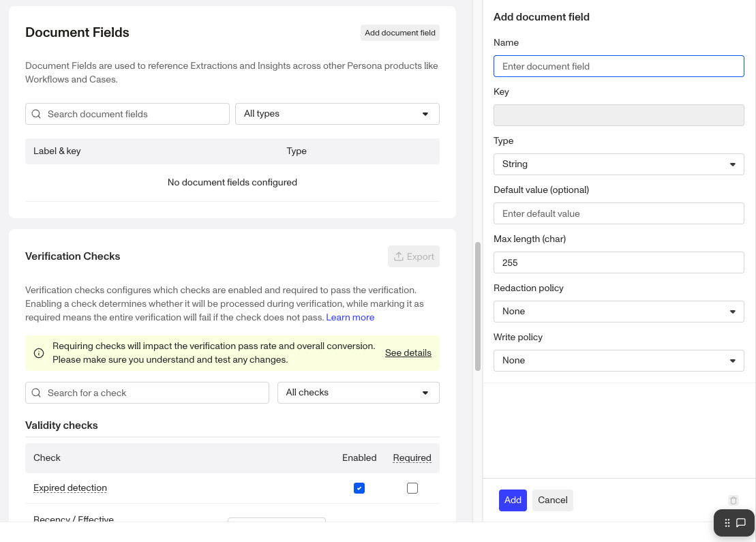Click the trash delete icon in the side panel

[x=734, y=500]
